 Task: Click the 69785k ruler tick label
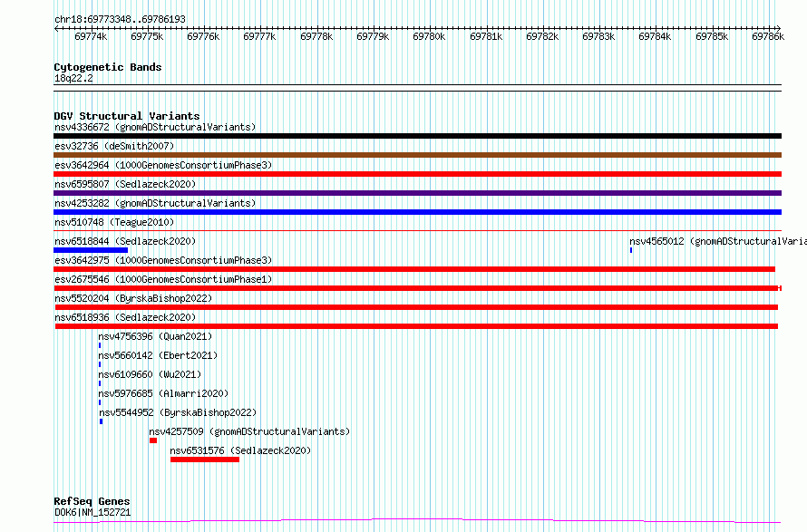click(x=712, y=36)
